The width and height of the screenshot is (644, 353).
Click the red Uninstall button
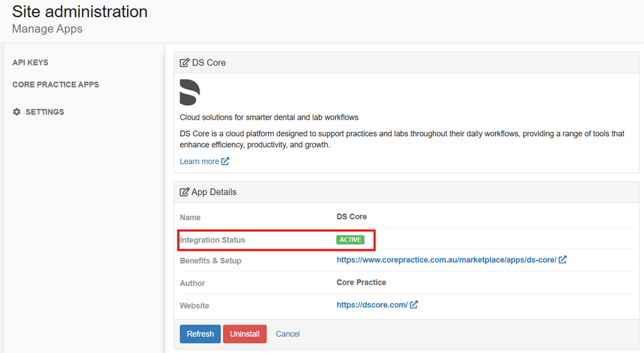245,334
